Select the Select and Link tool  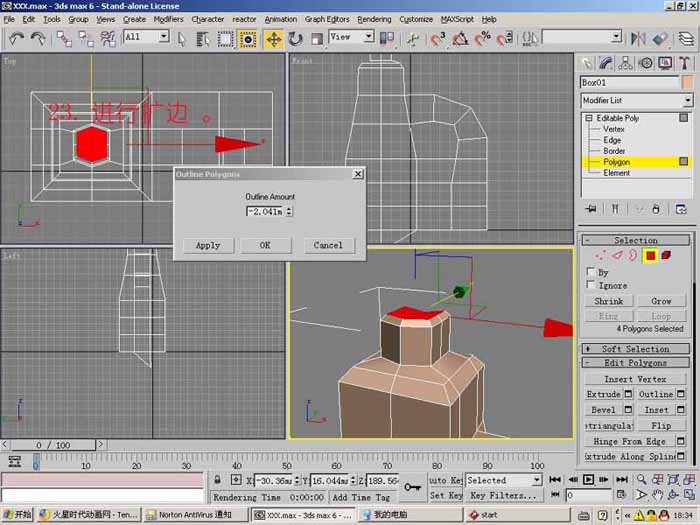click(x=64, y=39)
